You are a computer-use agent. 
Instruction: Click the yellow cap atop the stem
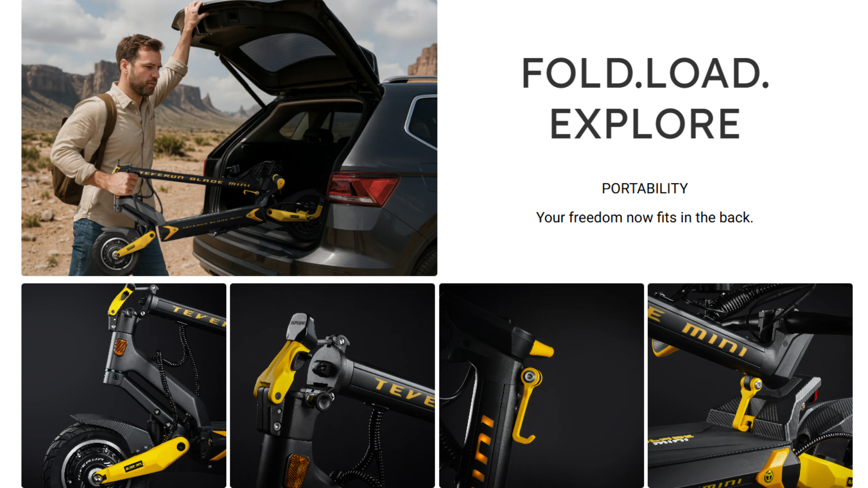(x=542, y=350)
